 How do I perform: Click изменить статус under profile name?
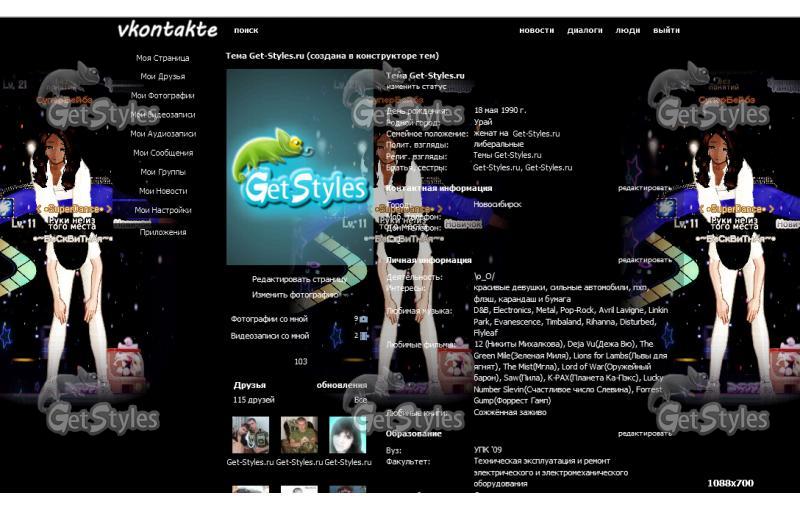417,87
